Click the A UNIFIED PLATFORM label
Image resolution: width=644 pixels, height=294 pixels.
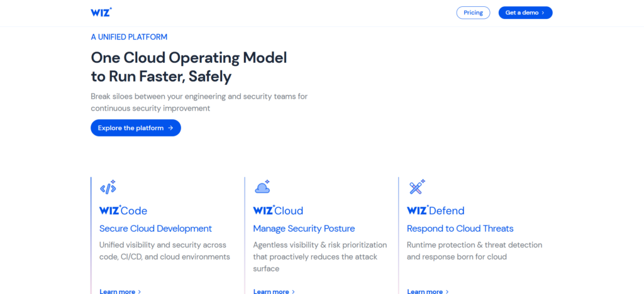(129, 37)
